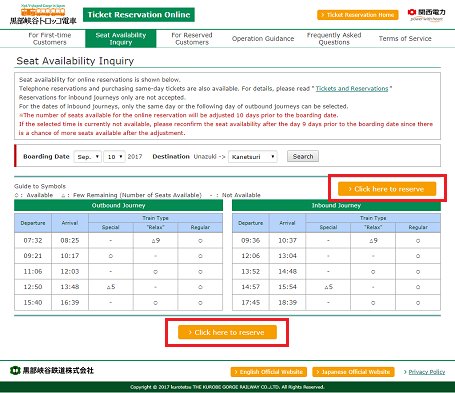Screen dimensions: 455x393
Task: Click Relax available circle for outbound 11:06
Action: coord(155,272)
